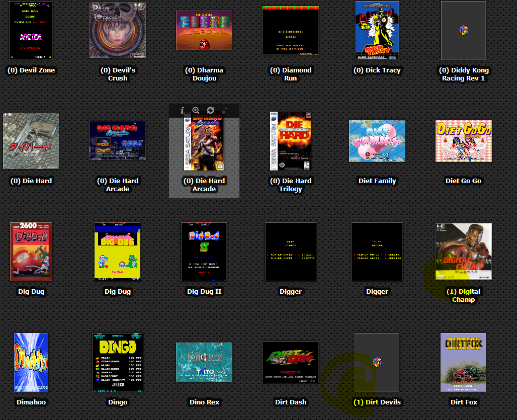Choose the Dick Tracy Mega Drive cover
Viewport: 517px width, 420px height.
(377, 30)
